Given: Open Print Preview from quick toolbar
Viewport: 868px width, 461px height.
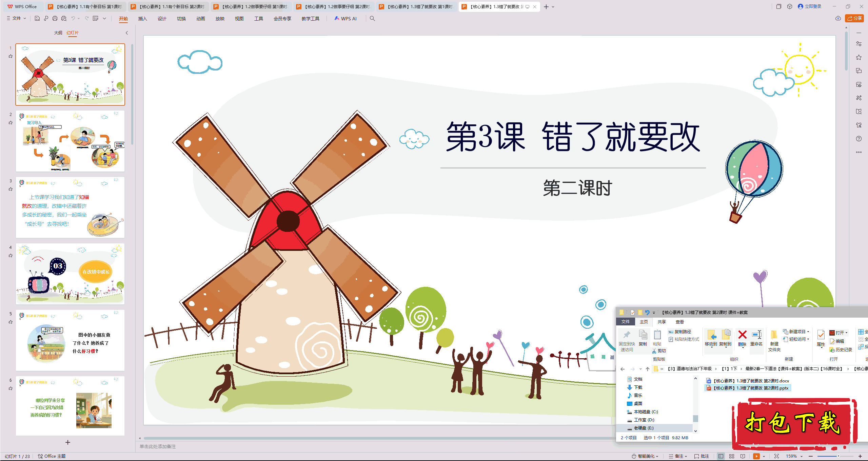Looking at the screenshot, I should coord(64,19).
